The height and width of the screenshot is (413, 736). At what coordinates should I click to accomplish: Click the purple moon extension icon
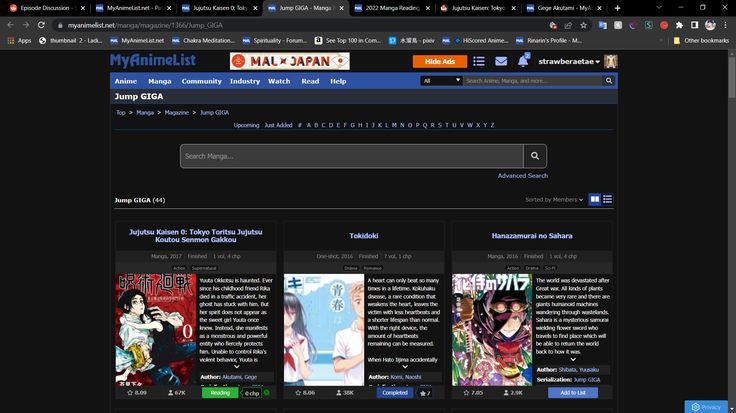633,25
